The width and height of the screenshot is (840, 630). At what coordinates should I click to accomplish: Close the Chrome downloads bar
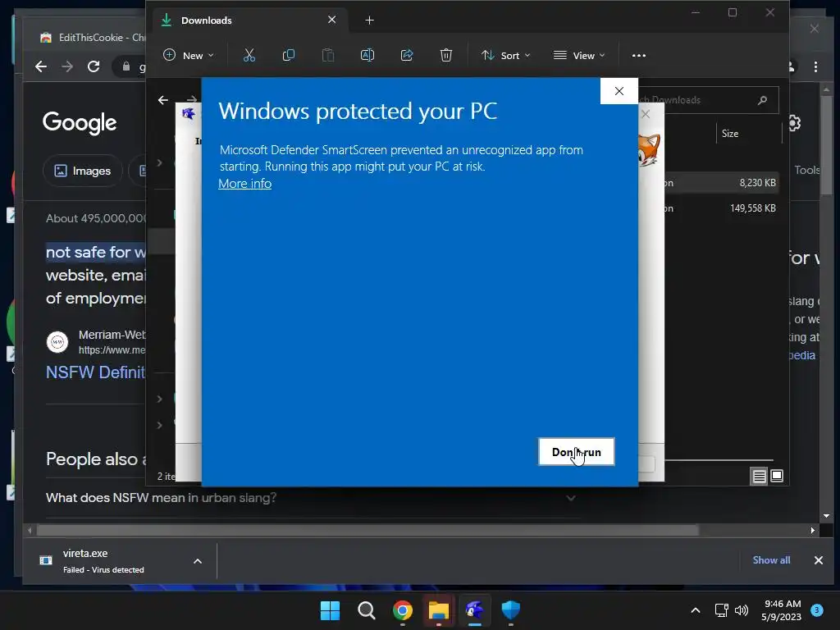point(819,560)
